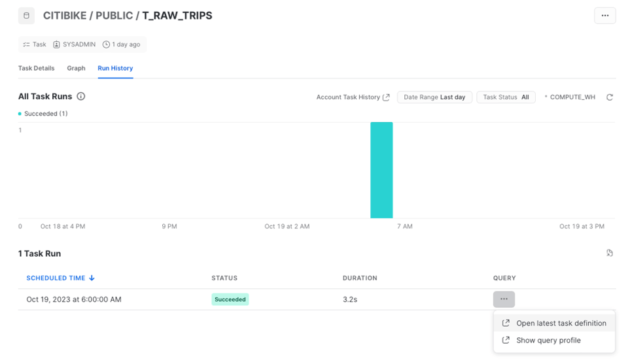Click the 7 AM axis label
This screenshot has height=364, width=628.
point(405,226)
